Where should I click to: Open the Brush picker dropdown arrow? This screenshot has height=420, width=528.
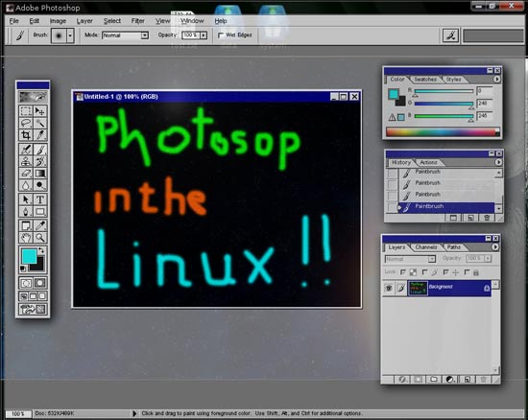pos(70,35)
